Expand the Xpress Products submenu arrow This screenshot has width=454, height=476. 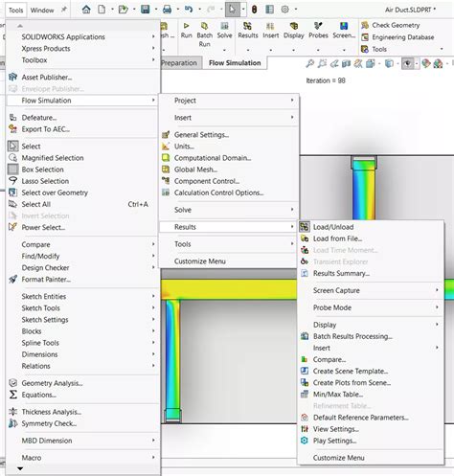click(x=153, y=48)
